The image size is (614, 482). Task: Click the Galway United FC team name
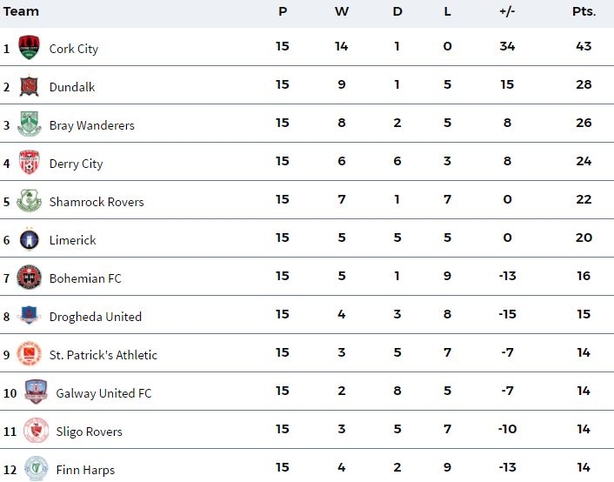(x=103, y=393)
